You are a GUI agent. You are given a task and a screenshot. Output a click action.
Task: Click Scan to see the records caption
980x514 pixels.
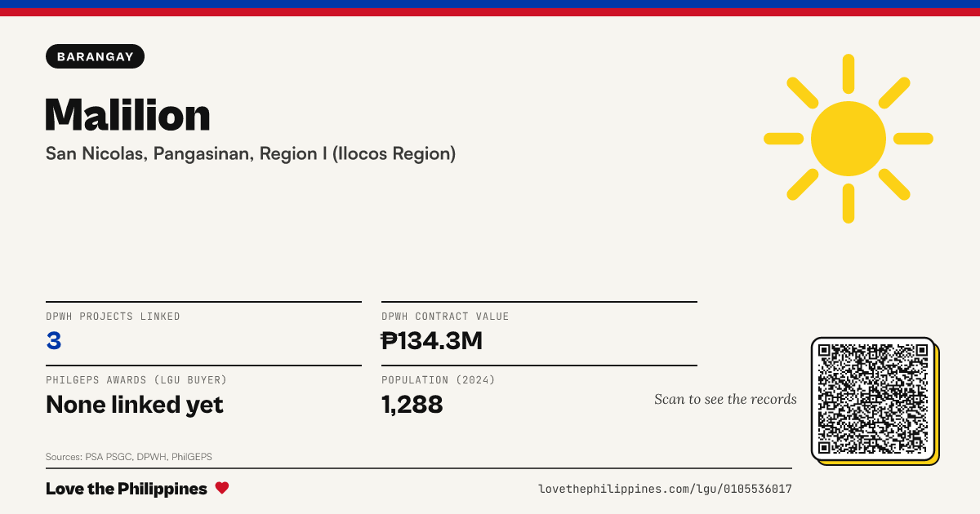(x=725, y=399)
